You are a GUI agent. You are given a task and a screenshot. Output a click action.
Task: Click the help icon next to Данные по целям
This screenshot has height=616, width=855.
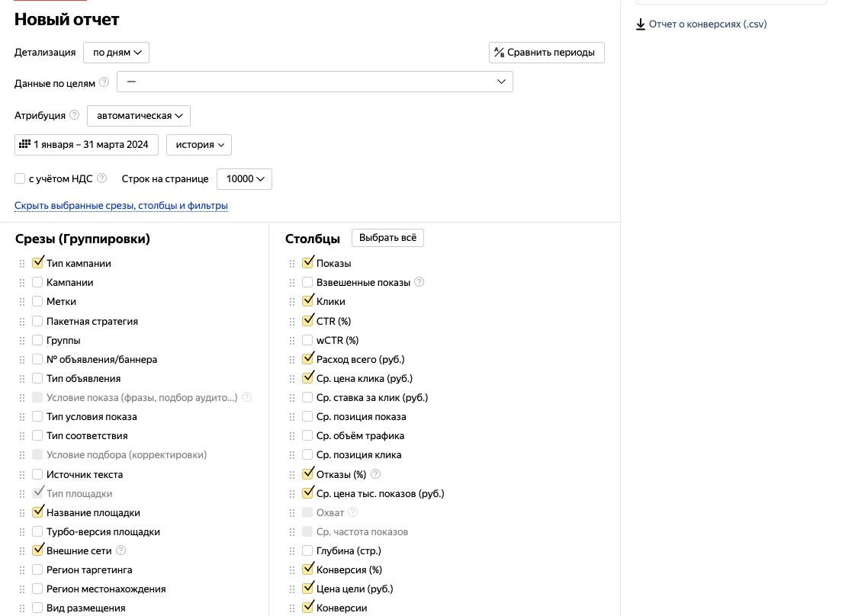point(104,82)
